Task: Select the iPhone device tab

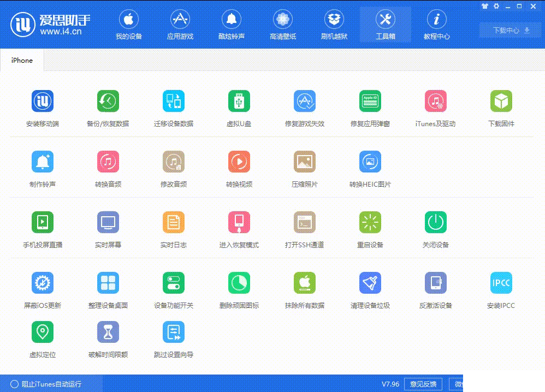Action: 22,61
